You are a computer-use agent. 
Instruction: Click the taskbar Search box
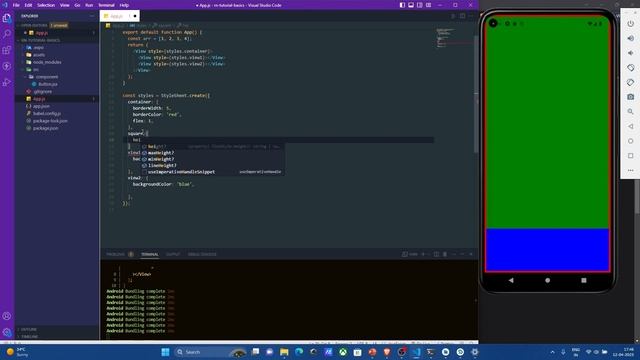(x=210, y=352)
